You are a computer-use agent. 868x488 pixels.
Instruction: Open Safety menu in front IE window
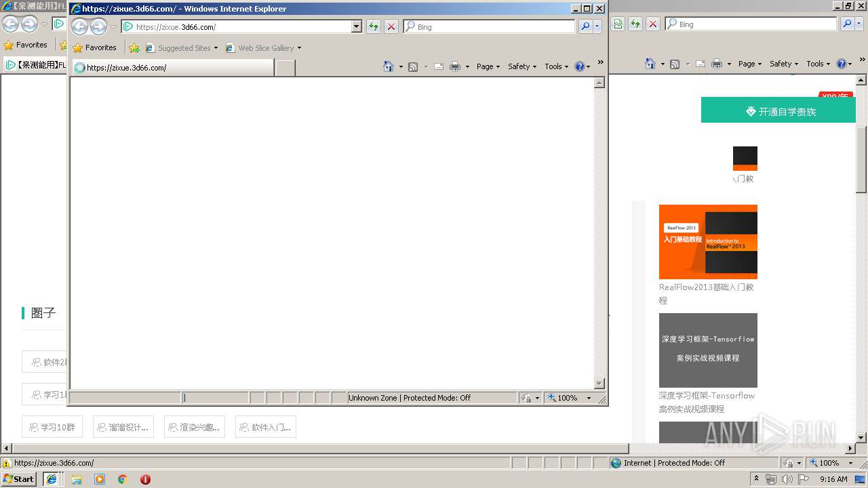522,66
